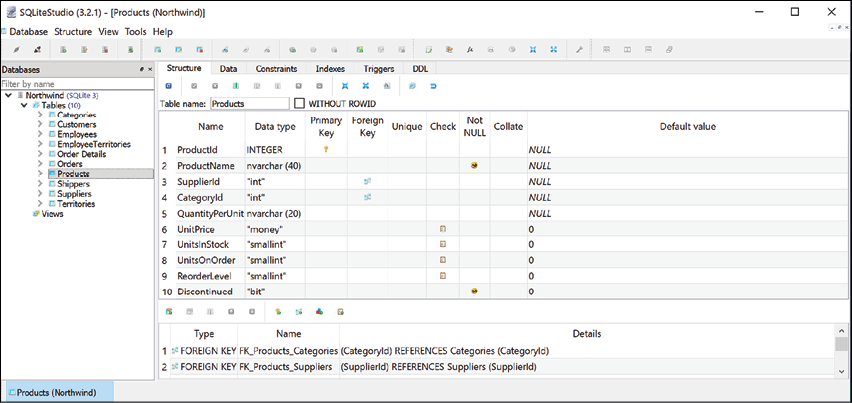Viewport: 852px width, 403px height.
Task: Click the Cascade windows icon
Action: tap(669, 49)
